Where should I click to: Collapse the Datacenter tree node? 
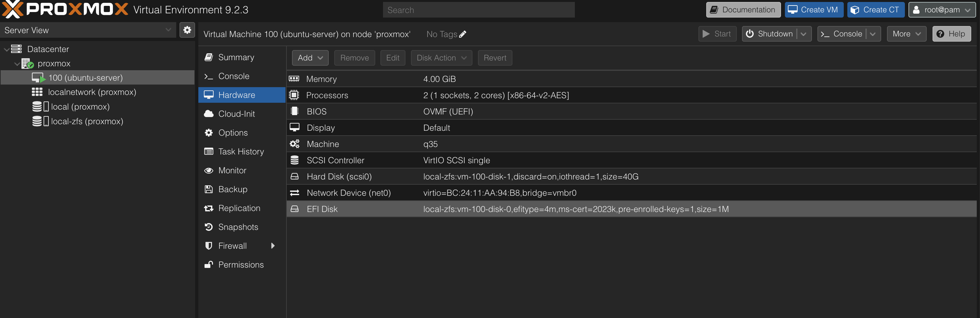6,49
